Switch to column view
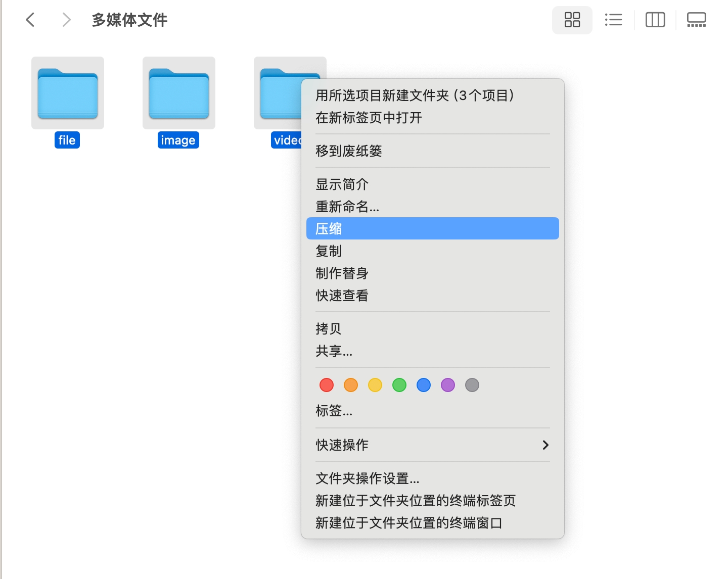 coord(655,20)
